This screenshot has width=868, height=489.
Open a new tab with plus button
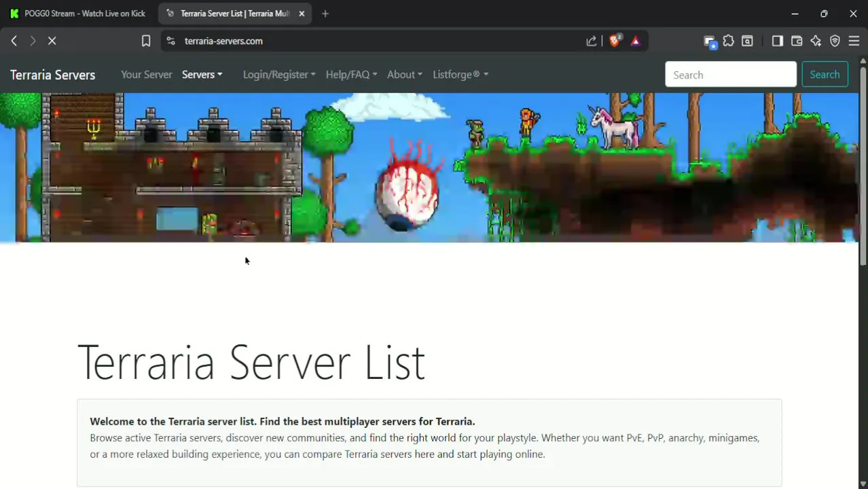(x=325, y=14)
